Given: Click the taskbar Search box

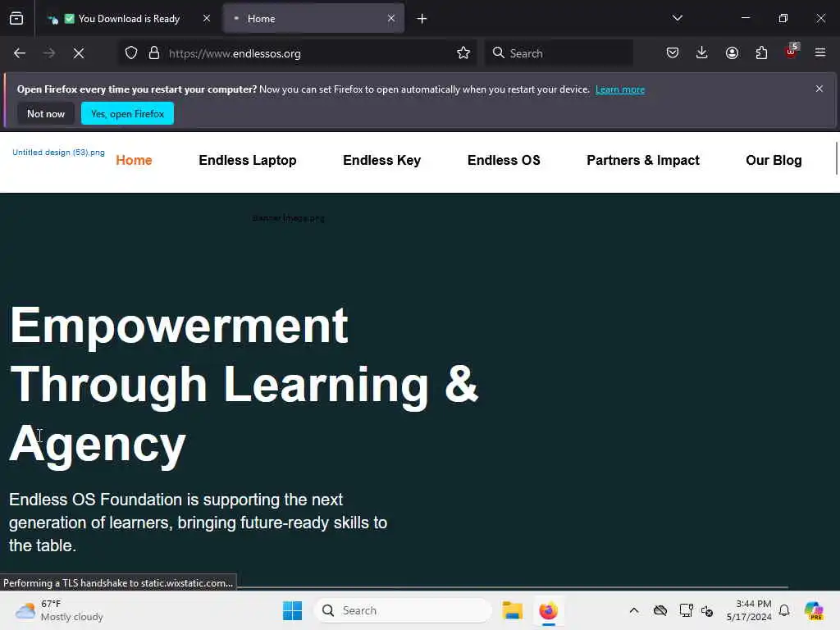Looking at the screenshot, I should (402, 610).
